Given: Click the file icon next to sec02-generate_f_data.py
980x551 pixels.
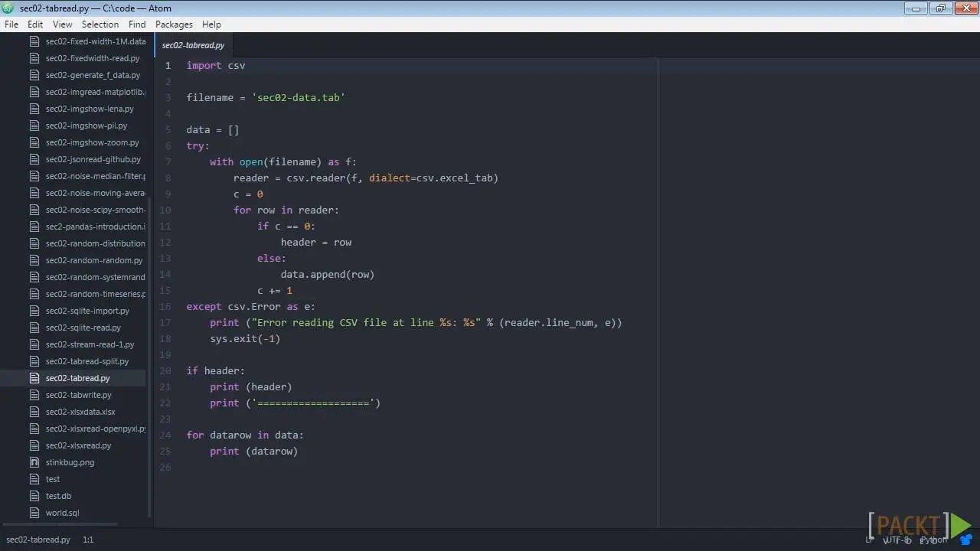Looking at the screenshot, I should click(34, 75).
